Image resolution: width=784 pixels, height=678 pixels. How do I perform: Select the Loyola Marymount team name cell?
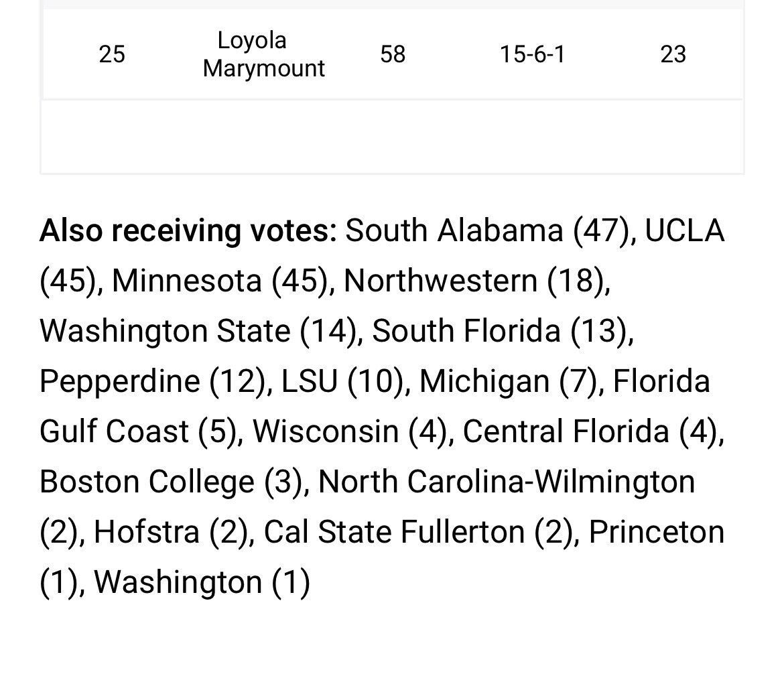point(263,54)
